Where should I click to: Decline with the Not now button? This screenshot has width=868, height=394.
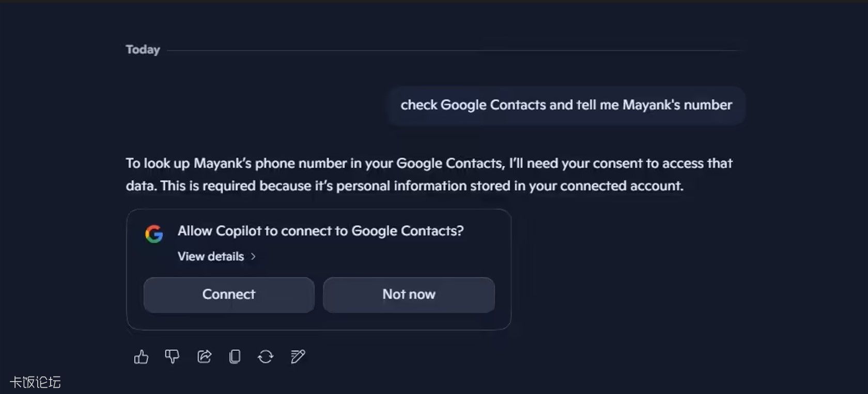409,294
